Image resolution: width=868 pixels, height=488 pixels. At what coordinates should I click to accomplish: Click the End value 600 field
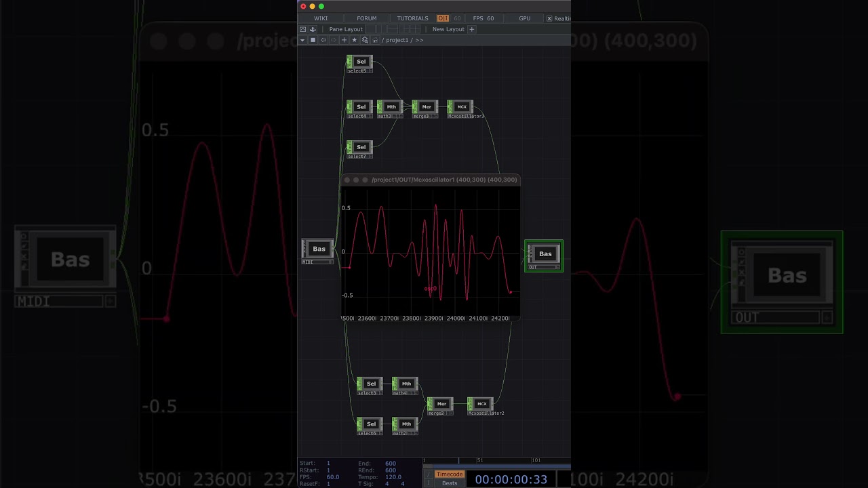coord(391,464)
